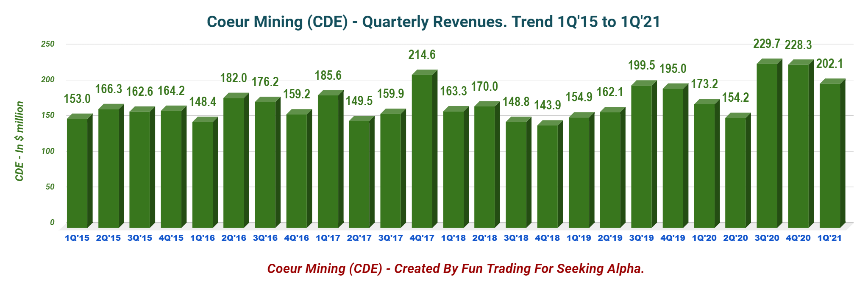Click the x-axis label 1Q'16
This screenshot has width=868, height=290.
[x=203, y=238]
